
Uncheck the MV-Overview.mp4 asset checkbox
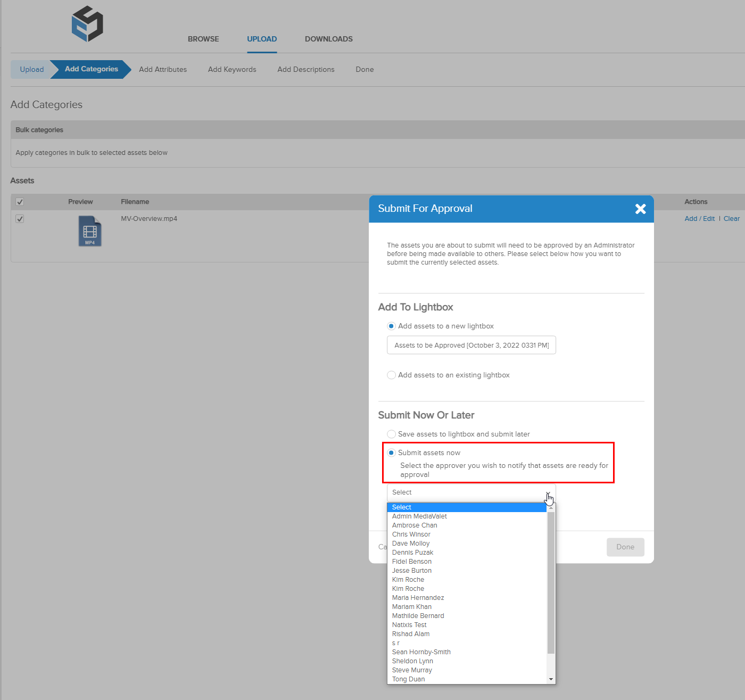(20, 219)
